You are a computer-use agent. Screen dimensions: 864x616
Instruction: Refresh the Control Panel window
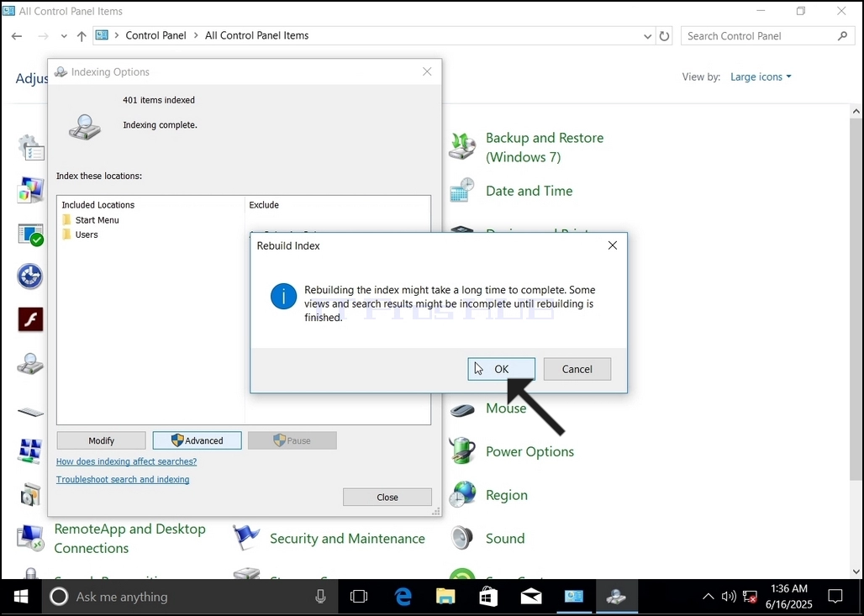(x=665, y=36)
